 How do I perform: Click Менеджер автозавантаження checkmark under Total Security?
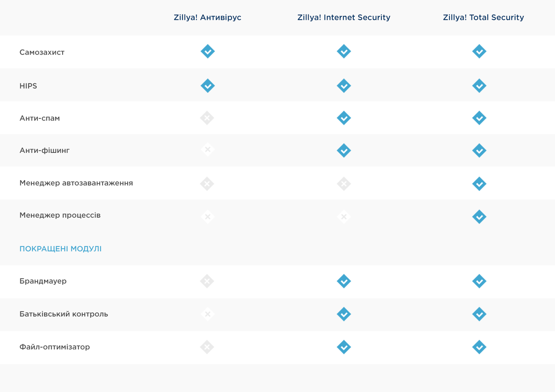pos(479,184)
